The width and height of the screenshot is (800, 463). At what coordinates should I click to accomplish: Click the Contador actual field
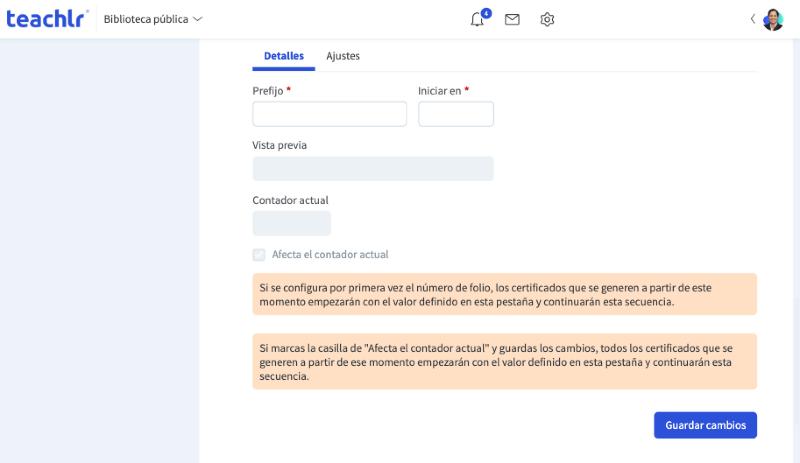click(x=291, y=223)
